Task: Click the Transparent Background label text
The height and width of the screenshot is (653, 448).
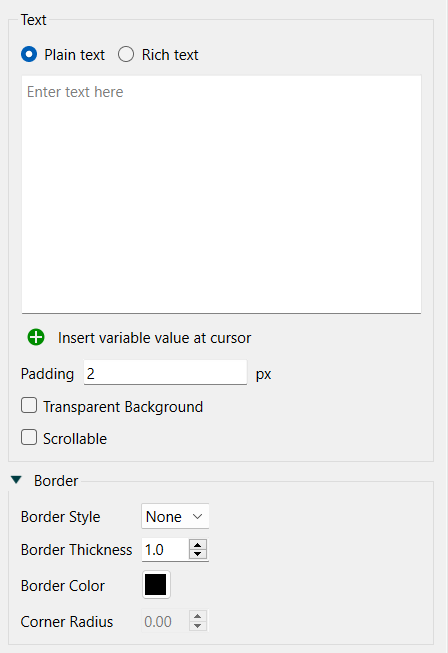Action: coord(123,407)
